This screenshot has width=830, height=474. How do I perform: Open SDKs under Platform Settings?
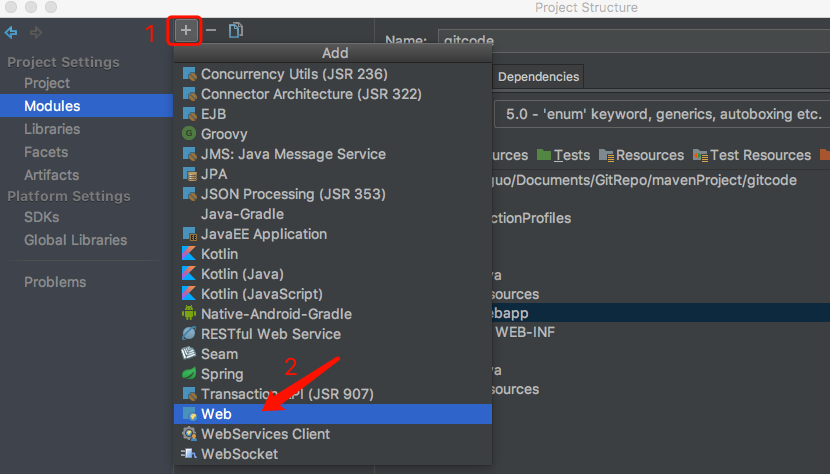click(41, 217)
